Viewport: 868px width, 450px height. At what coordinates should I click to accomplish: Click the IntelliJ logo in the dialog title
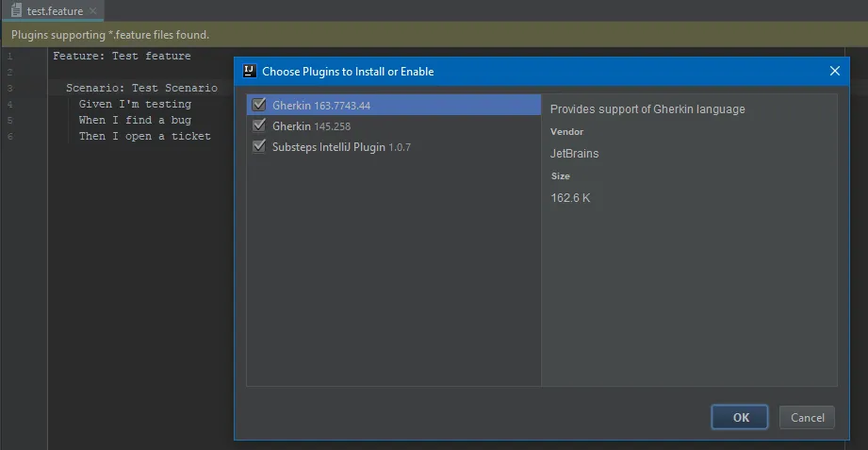pyautogui.click(x=250, y=71)
